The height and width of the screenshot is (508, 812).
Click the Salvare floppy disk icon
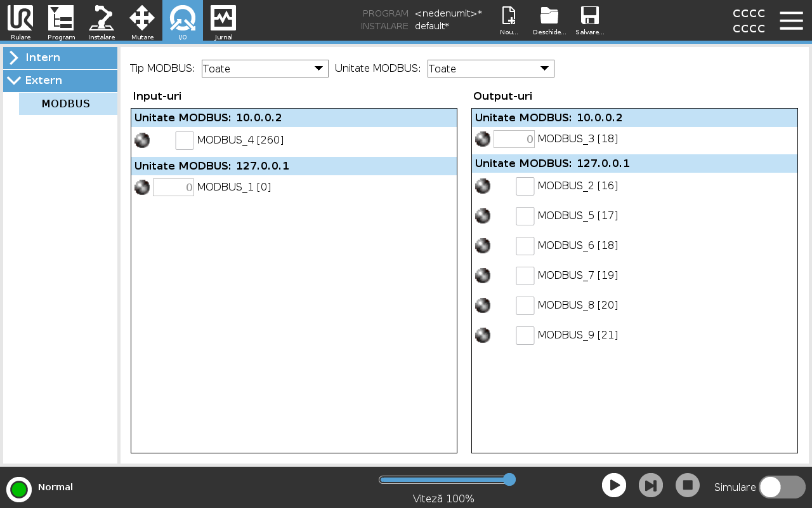590,20
